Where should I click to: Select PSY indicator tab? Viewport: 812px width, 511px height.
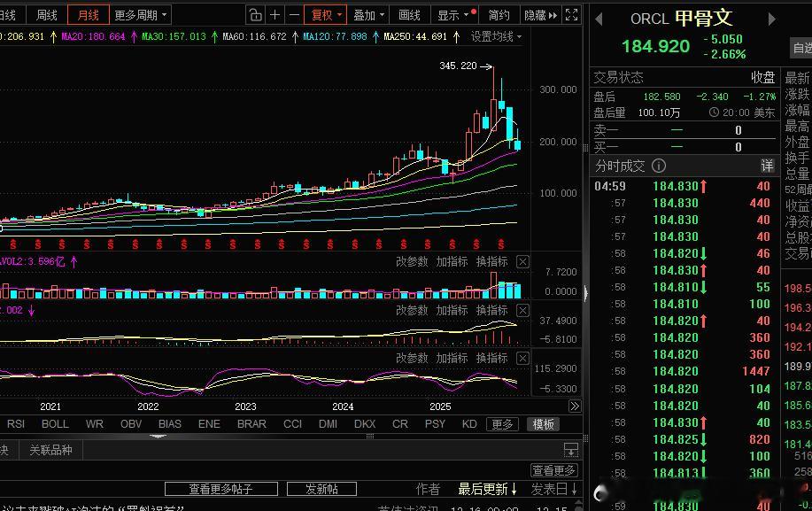tap(435, 424)
